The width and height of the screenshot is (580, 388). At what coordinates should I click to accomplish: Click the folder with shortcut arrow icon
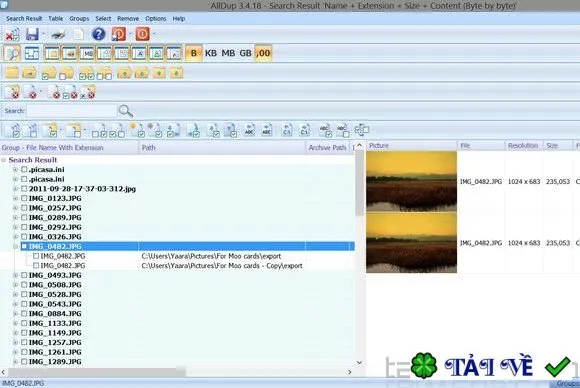point(29,72)
